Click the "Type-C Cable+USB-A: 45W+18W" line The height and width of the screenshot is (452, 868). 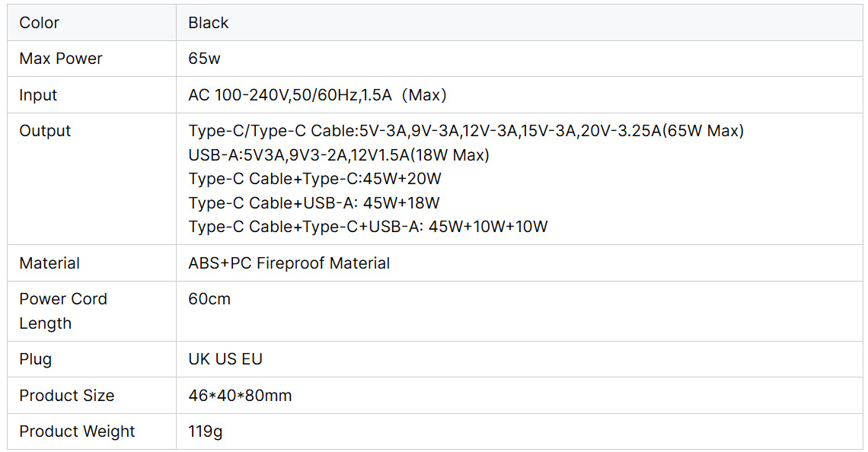pos(314,203)
